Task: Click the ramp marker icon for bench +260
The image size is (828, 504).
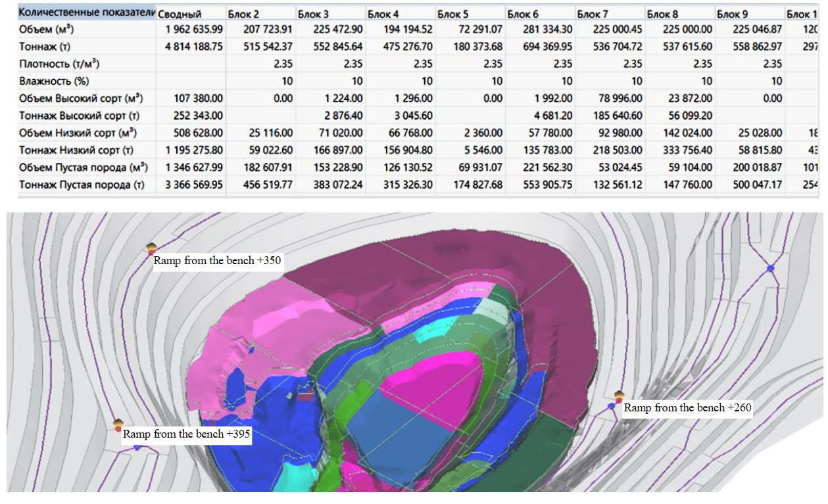Action: click(x=618, y=397)
